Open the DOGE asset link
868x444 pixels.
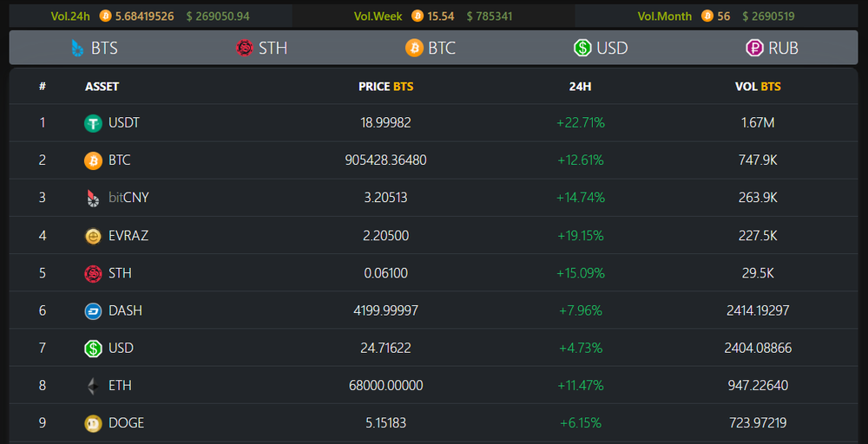click(126, 423)
